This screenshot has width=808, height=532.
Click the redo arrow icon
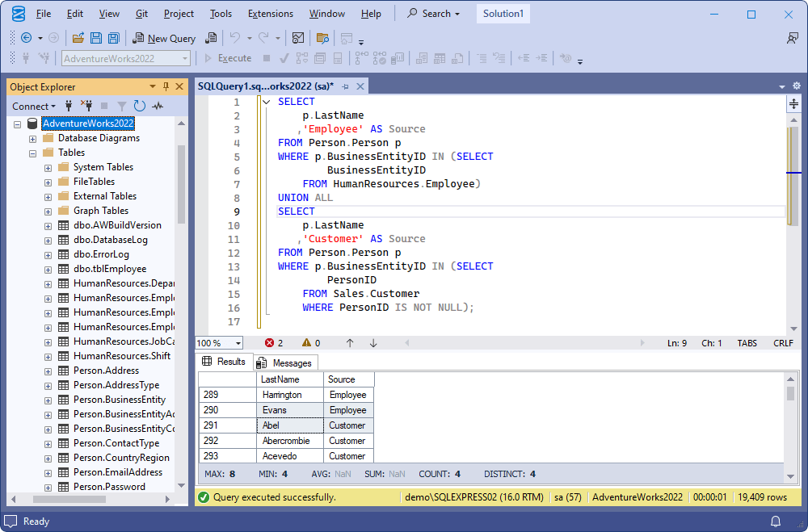(x=263, y=38)
